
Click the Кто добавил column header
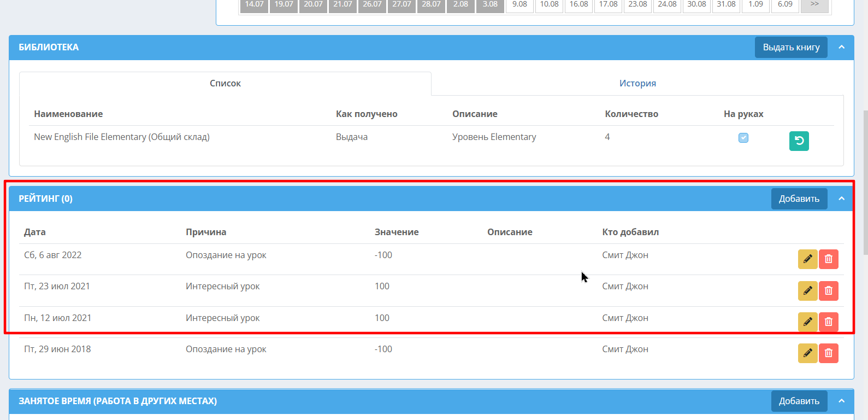point(630,232)
